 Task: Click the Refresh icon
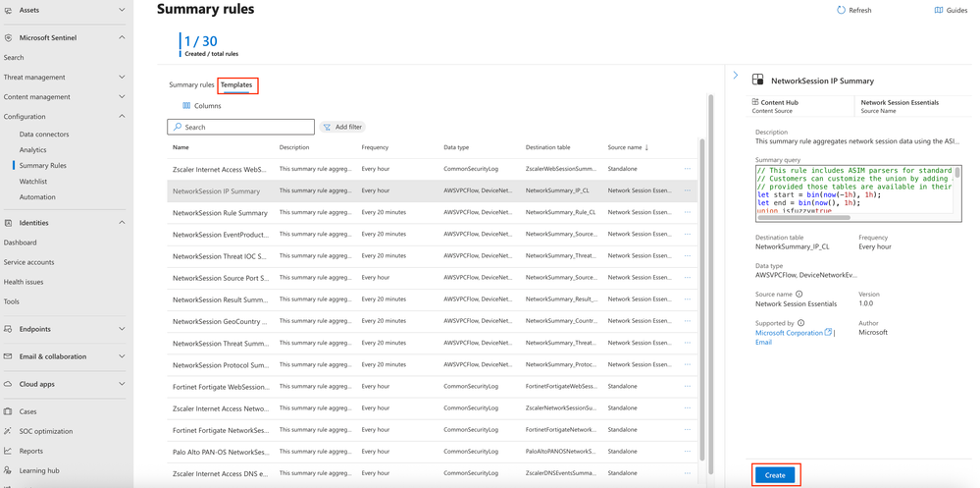coord(841,10)
